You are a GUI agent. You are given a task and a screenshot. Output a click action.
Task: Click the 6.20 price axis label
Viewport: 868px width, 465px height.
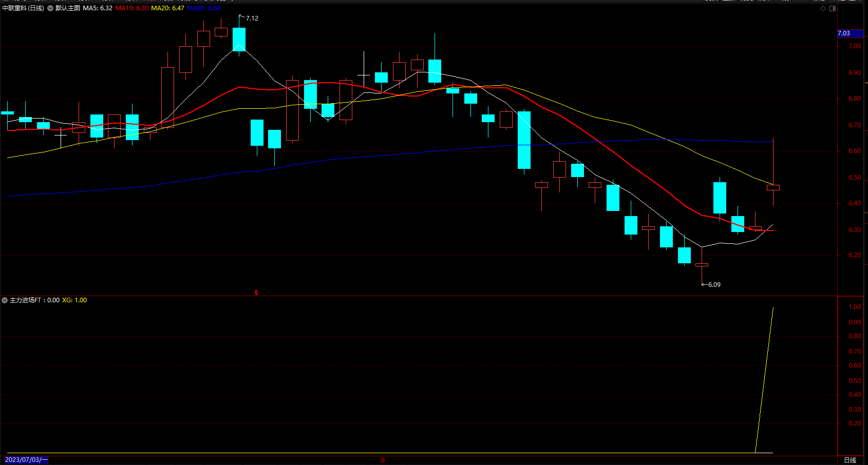855,255
